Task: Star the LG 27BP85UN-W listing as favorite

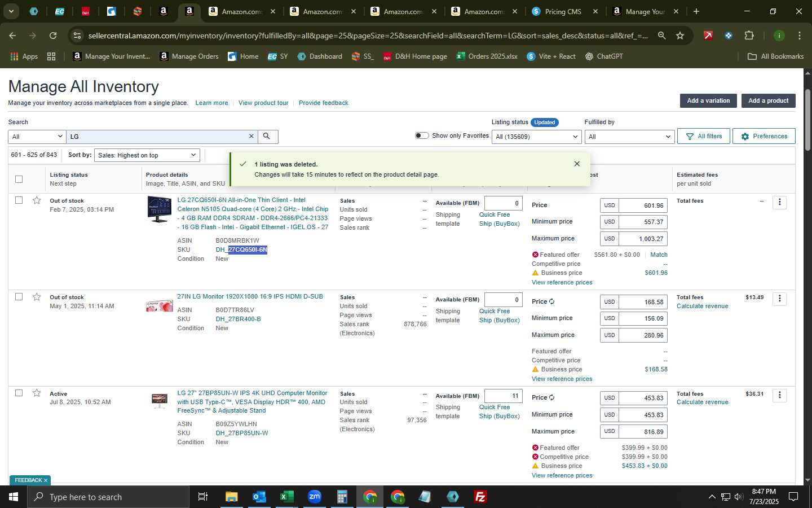Action: point(37,393)
